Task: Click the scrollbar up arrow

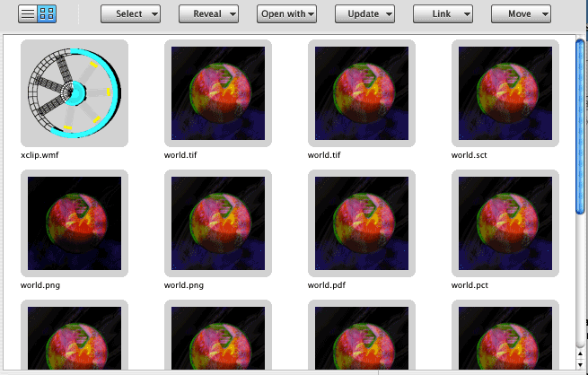Action: (x=580, y=354)
